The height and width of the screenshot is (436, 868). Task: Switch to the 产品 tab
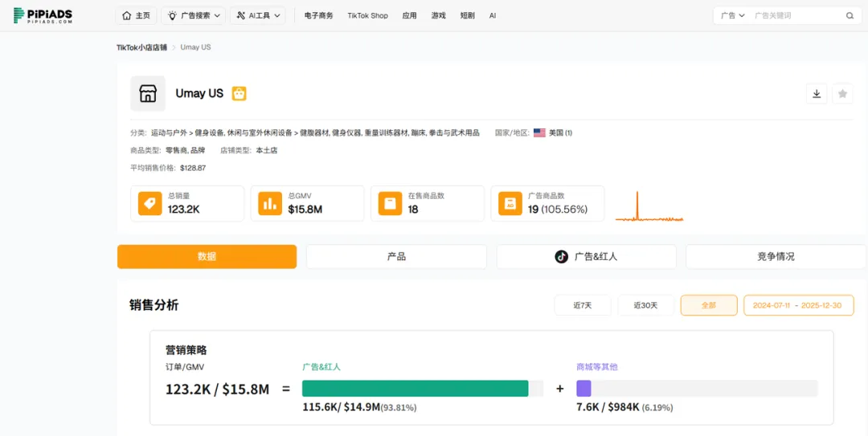click(x=396, y=257)
